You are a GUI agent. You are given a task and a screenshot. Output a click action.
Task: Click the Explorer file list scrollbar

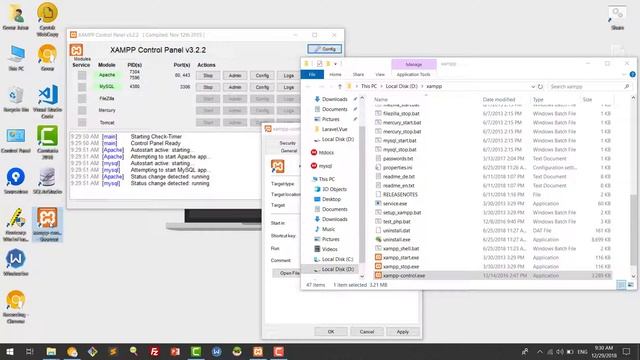point(633,229)
